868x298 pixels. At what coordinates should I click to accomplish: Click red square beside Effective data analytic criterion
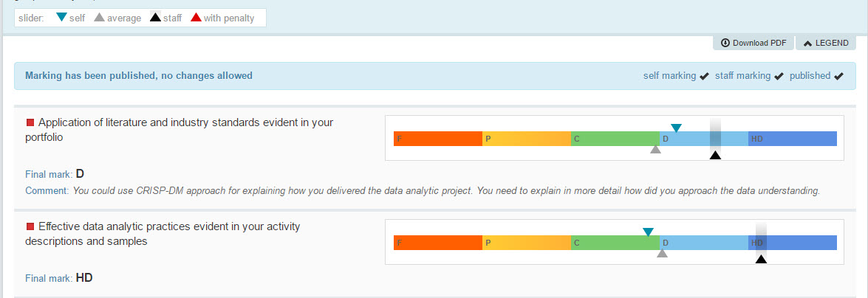click(x=30, y=226)
